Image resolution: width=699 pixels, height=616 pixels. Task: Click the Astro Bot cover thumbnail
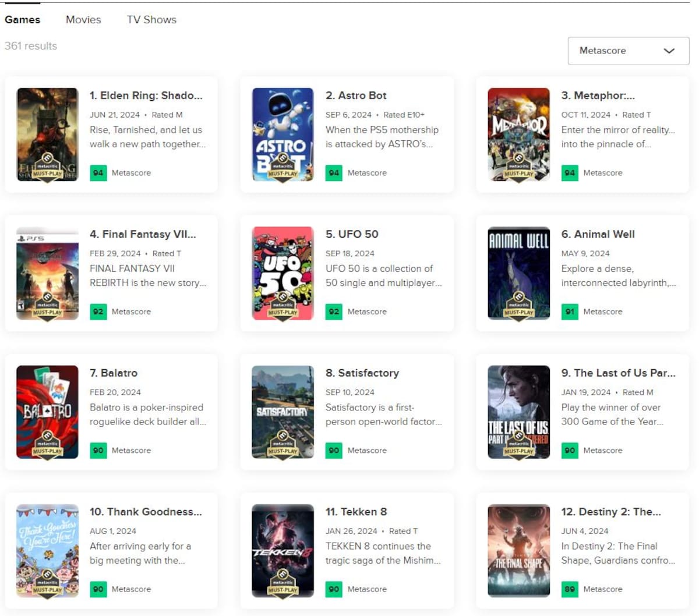click(283, 134)
